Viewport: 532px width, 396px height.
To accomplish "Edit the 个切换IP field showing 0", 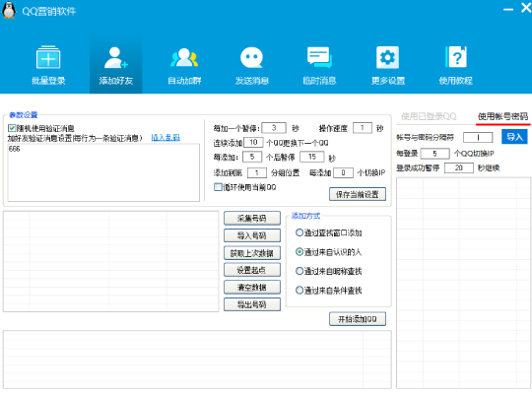I will click(343, 172).
